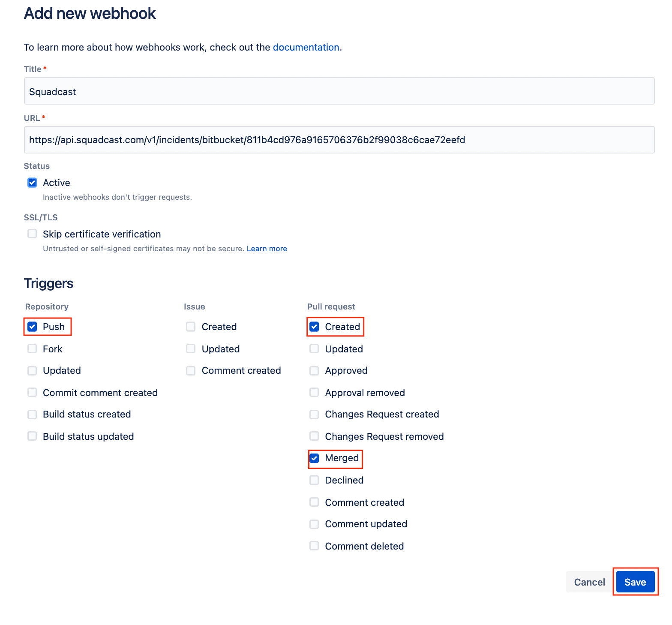Enable Changes Request removed trigger
672x625 pixels.
click(x=314, y=436)
